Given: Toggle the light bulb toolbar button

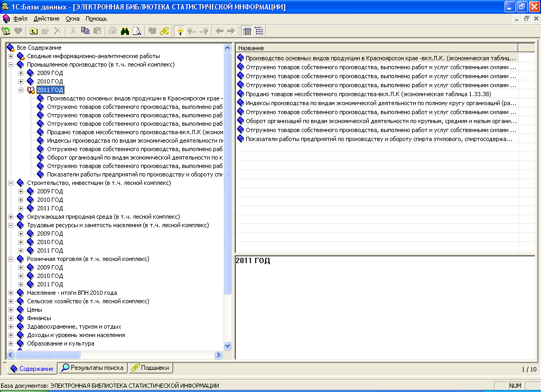Looking at the screenshot, I should click(x=180, y=31).
